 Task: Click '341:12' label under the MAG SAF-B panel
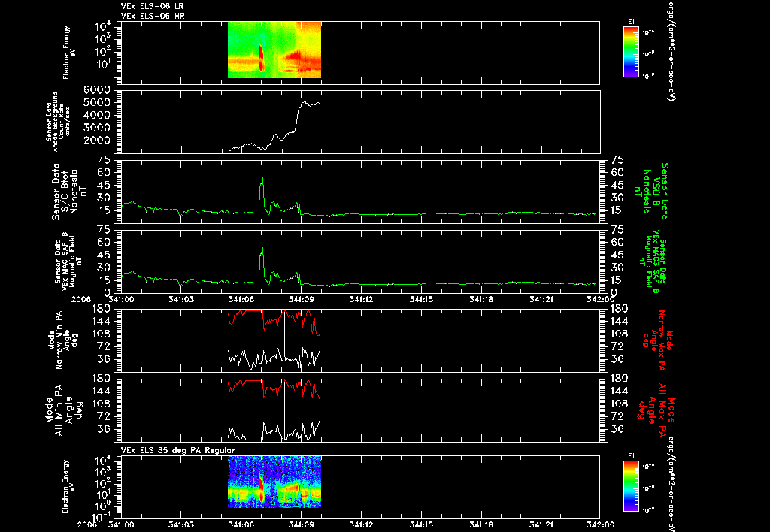[x=362, y=299]
